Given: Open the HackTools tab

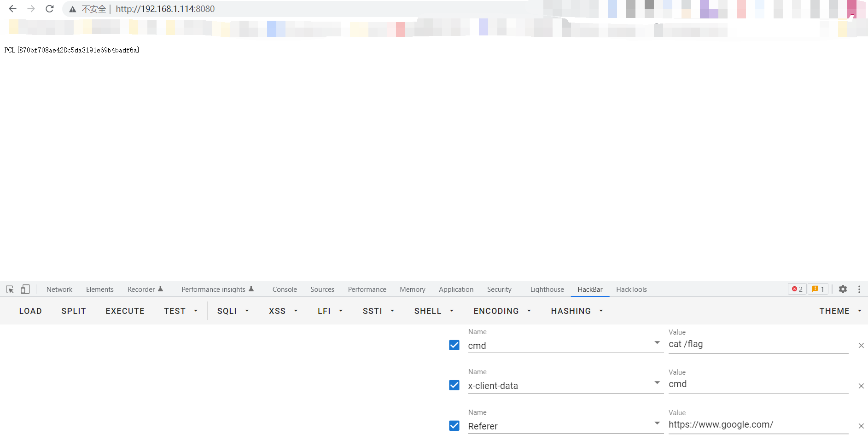Looking at the screenshot, I should [631, 289].
